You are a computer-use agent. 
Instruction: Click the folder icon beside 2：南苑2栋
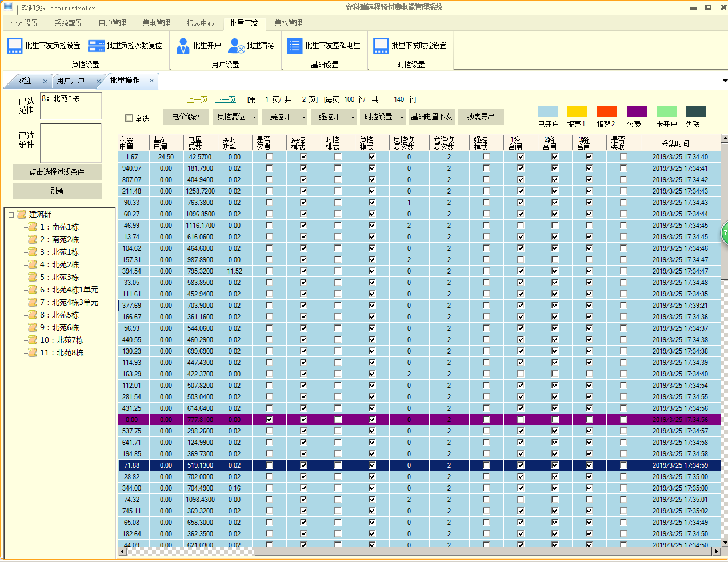pos(33,239)
